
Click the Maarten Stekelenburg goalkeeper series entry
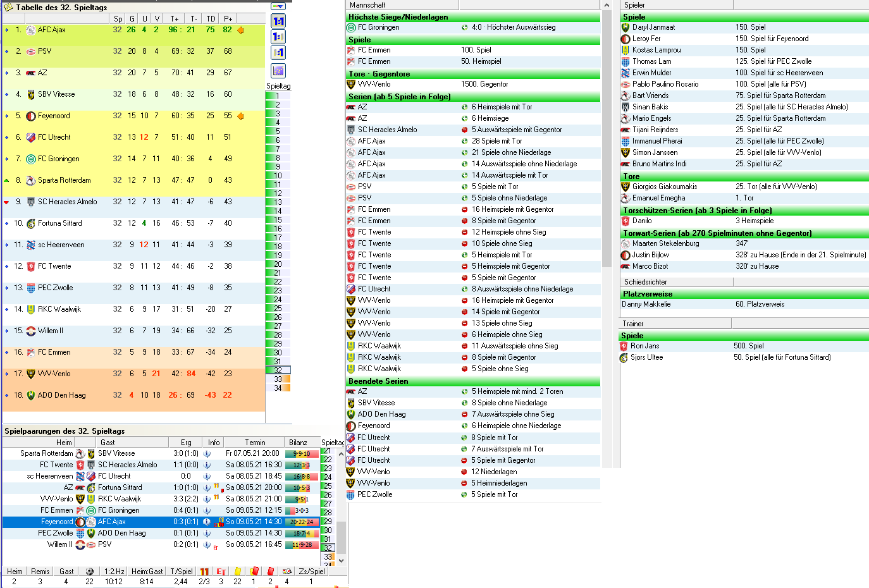pyautogui.click(x=744, y=243)
